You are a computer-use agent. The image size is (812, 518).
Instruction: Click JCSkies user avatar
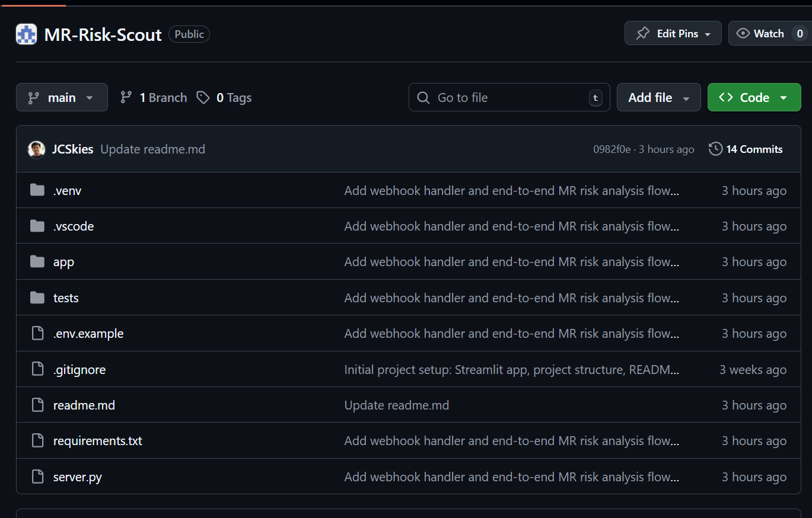[x=37, y=149]
